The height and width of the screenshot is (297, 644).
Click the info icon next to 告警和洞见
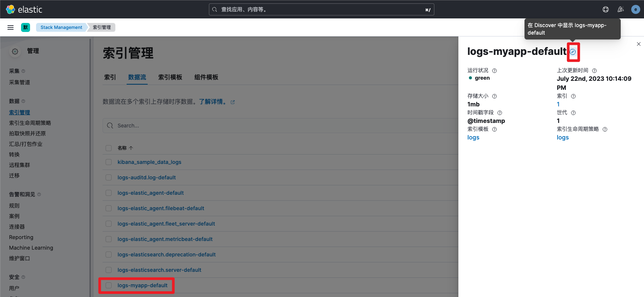(39, 194)
